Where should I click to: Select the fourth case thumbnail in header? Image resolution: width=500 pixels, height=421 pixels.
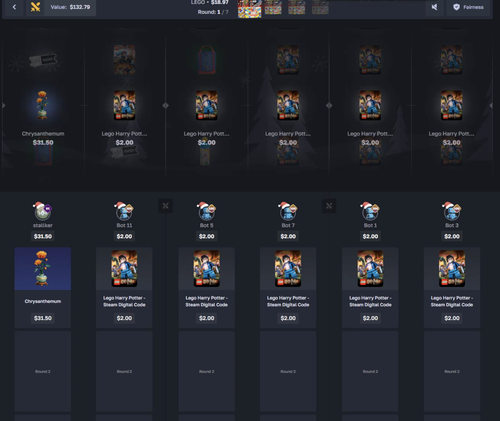tap(320, 7)
